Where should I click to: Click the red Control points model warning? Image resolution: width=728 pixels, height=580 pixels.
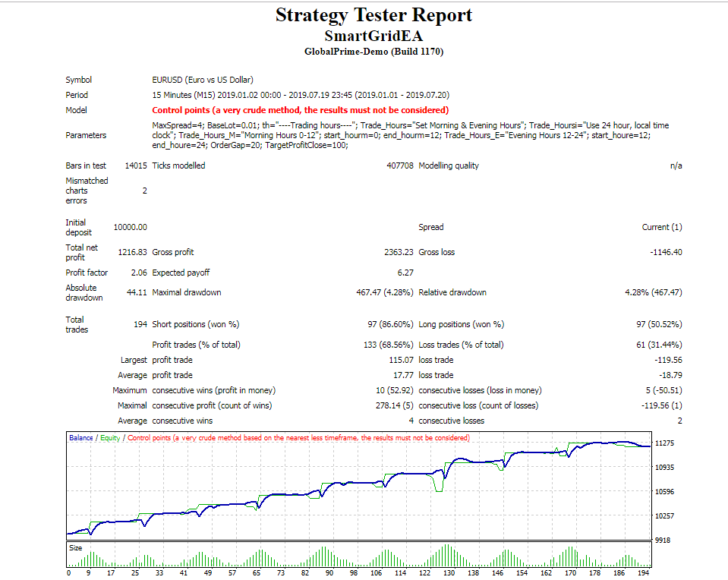pos(301,110)
